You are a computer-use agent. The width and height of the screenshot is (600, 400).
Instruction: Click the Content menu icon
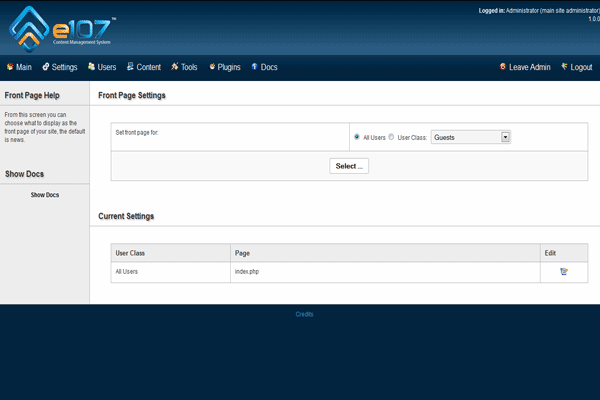coord(130,67)
